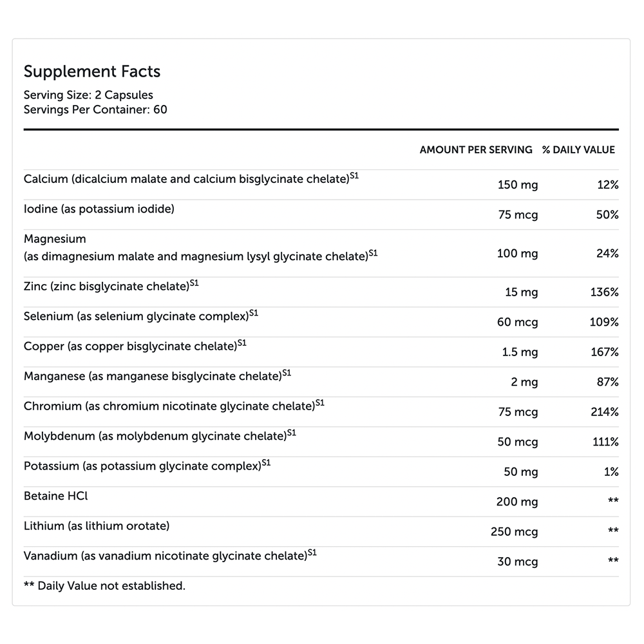644x644 pixels.
Task: Click the Lithium 250 mcg amount
Action: pyautogui.click(x=514, y=532)
